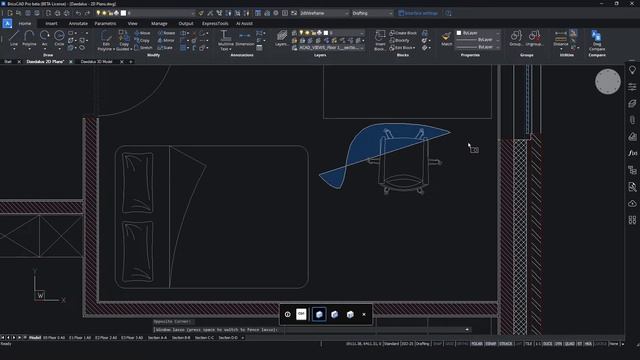The image size is (640, 360).
Task: Open the Layers panel button
Action: coord(281,38)
